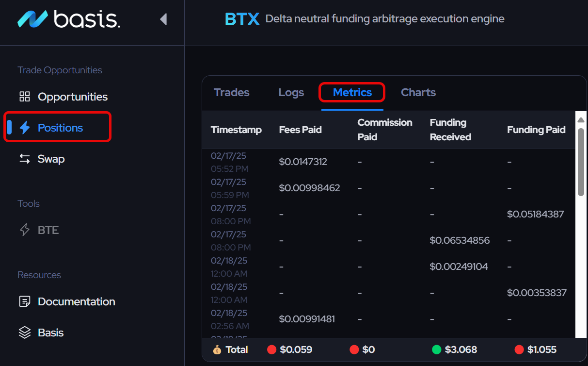This screenshot has height=366, width=588.
Task: Click total commission paid $0
Action: [368, 349]
